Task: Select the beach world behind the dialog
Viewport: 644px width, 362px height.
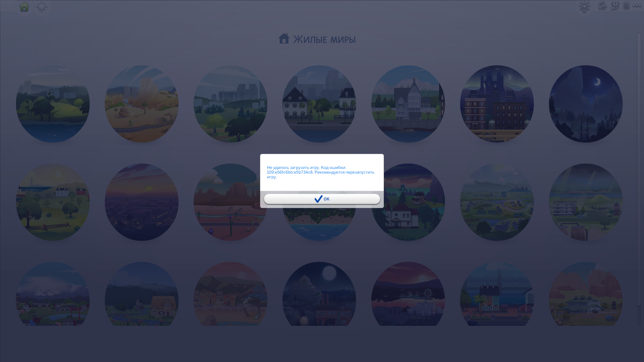Action: pyautogui.click(x=319, y=225)
